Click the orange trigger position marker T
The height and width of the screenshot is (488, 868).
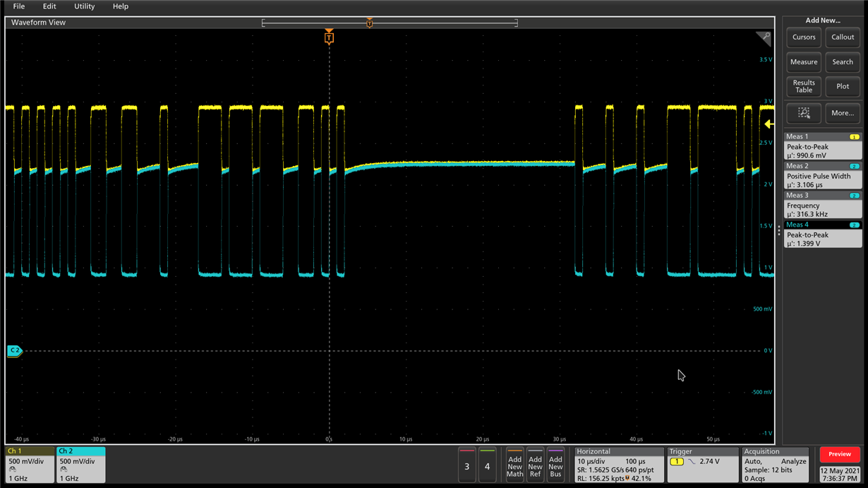click(x=329, y=38)
